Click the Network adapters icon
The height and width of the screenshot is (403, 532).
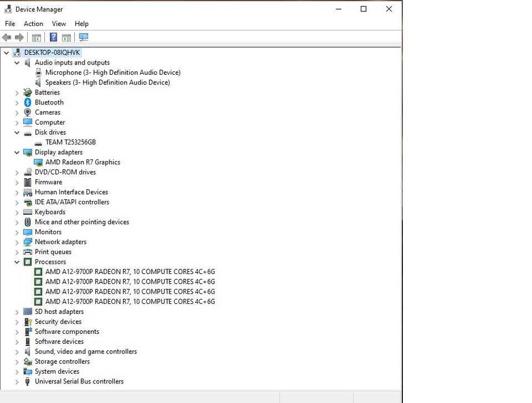pyautogui.click(x=28, y=242)
